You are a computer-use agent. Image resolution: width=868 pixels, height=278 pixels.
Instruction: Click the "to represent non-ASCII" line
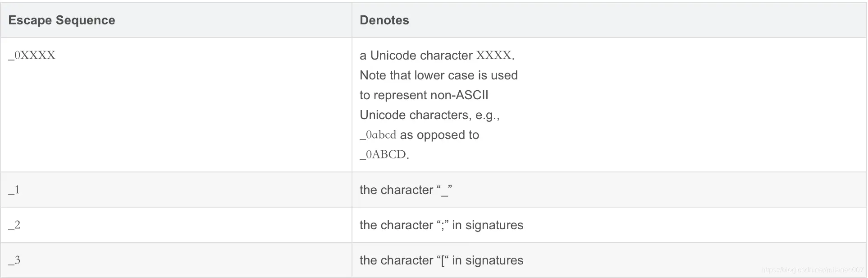point(424,95)
